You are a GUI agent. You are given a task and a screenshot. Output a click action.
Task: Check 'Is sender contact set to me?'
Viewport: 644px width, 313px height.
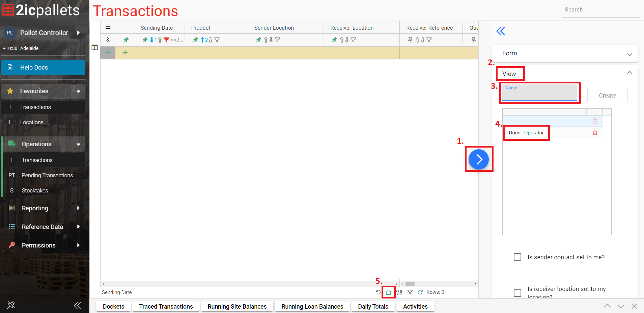(517, 257)
